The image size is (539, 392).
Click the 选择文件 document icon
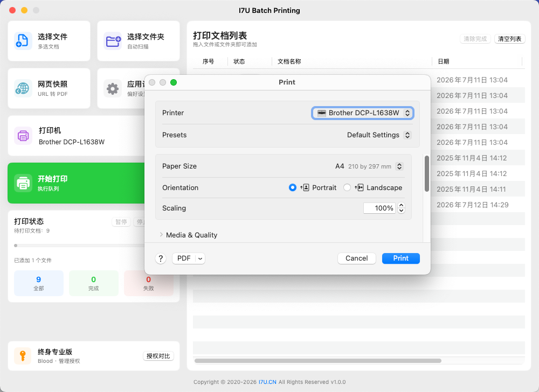[x=23, y=41]
